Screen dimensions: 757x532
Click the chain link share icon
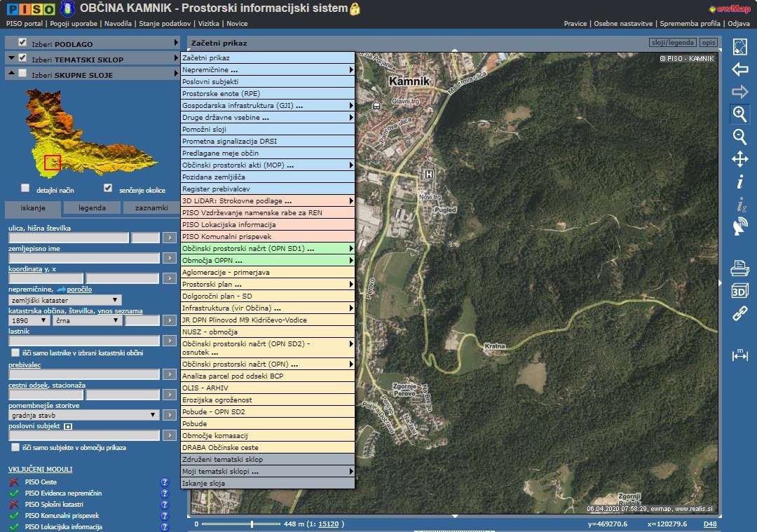pos(739,313)
